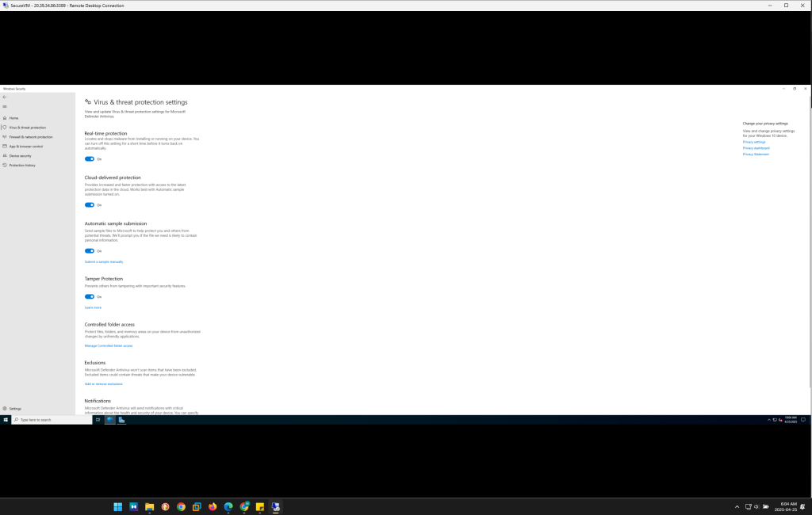Open the host volume tray icon
The image size is (812, 515).
pos(756,507)
